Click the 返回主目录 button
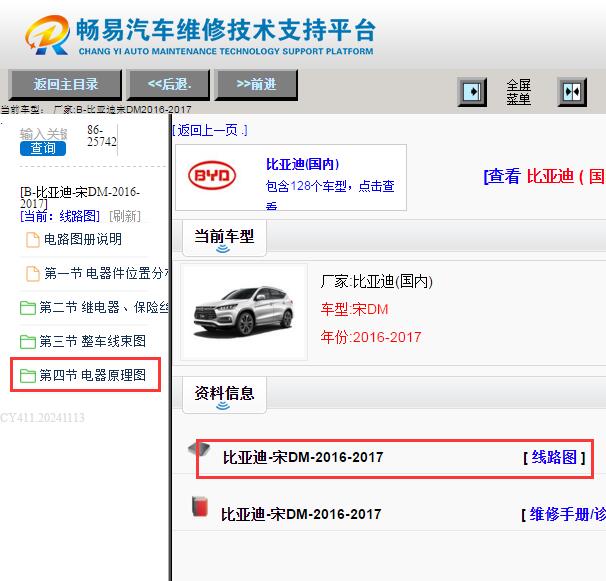The image size is (606, 581). point(65,84)
